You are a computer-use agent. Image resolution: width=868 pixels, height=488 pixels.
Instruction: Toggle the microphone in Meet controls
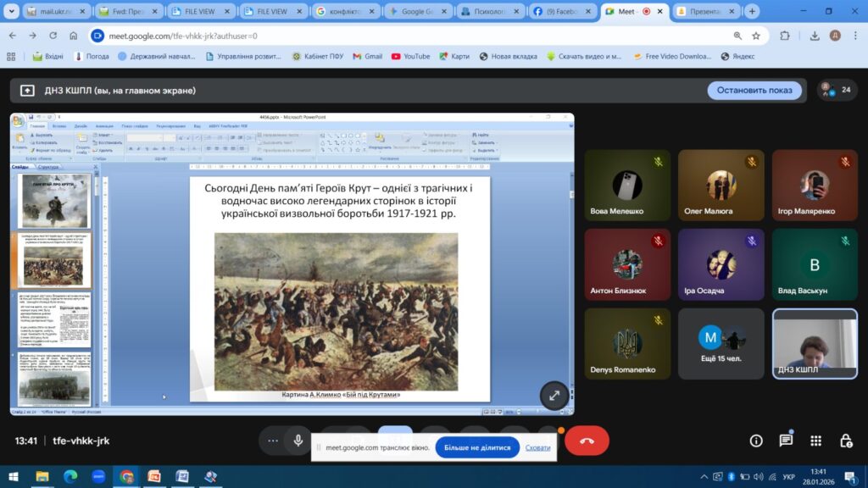298,441
